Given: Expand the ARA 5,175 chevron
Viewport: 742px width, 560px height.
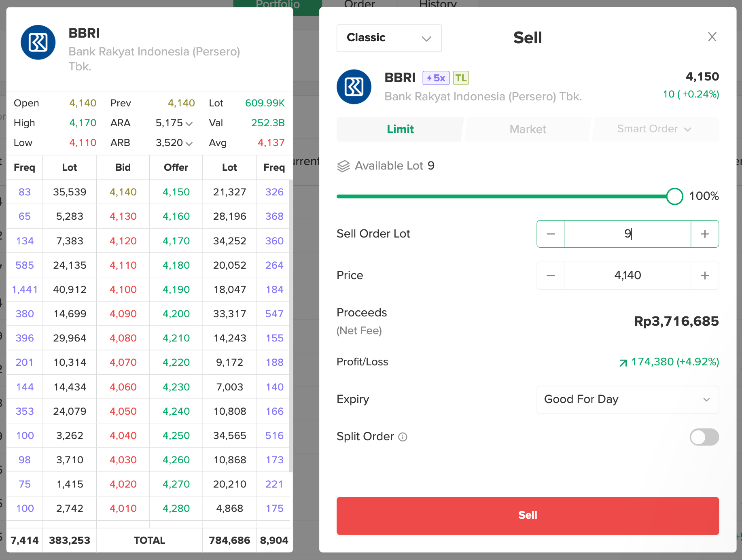Looking at the screenshot, I should tap(189, 123).
